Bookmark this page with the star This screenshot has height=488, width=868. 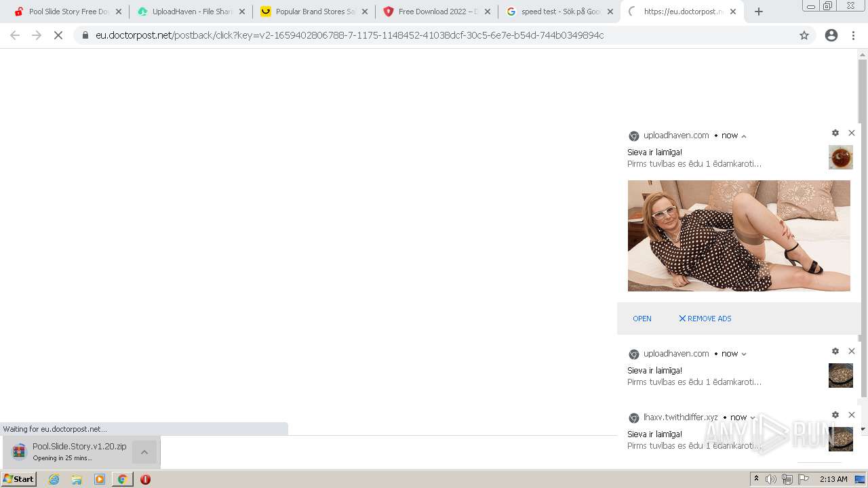(804, 35)
